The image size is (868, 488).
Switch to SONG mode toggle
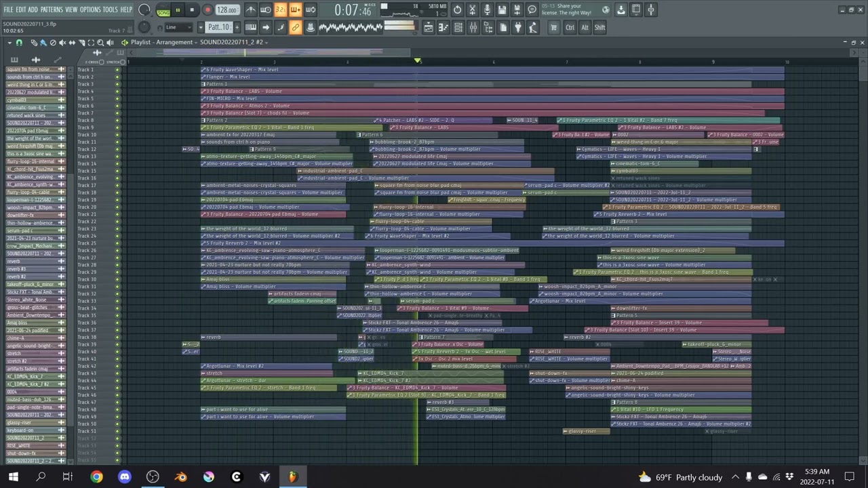pyautogui.click(x=163, y=13)
